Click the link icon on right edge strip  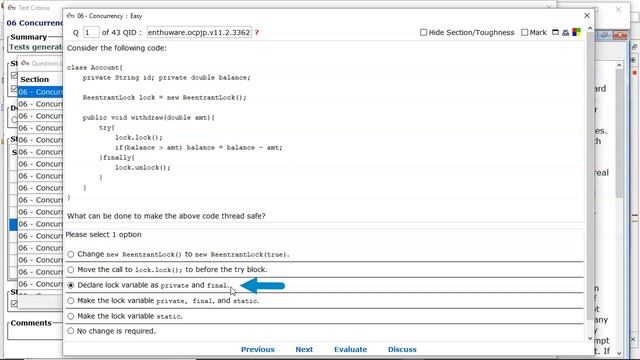[x=634, y=47]
